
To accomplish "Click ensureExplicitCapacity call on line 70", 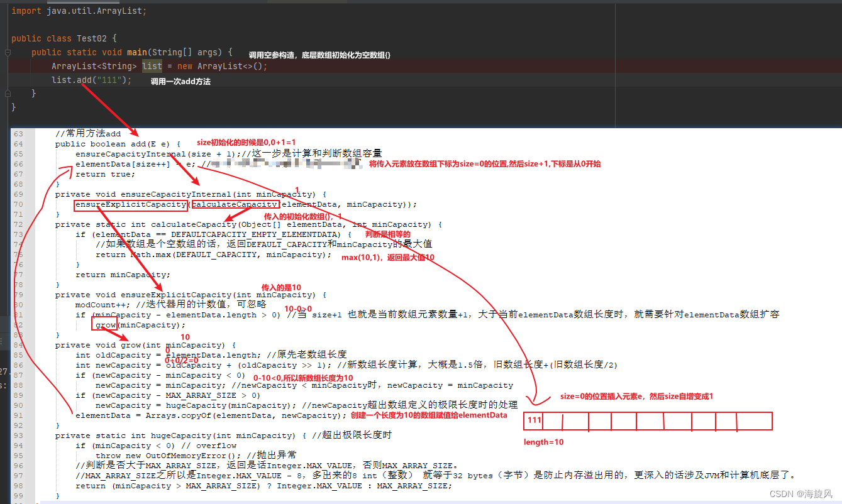I will click(x=131, y=204).
